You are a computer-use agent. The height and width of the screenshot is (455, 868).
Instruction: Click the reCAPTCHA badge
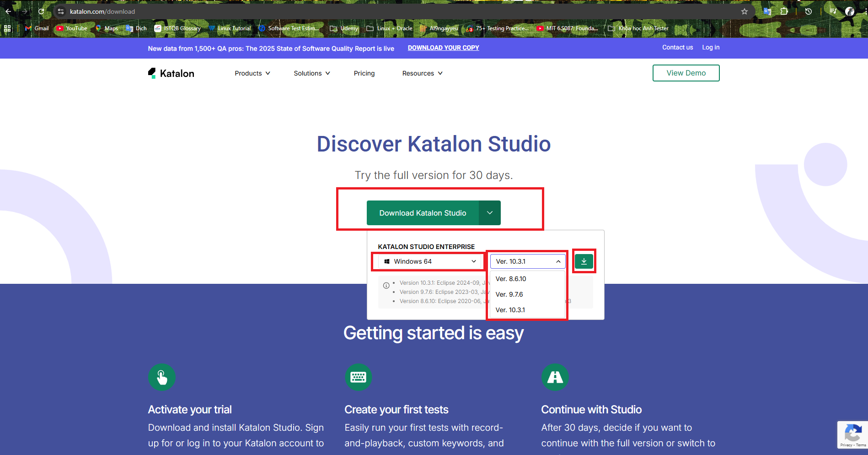click(x=852, y=434)
